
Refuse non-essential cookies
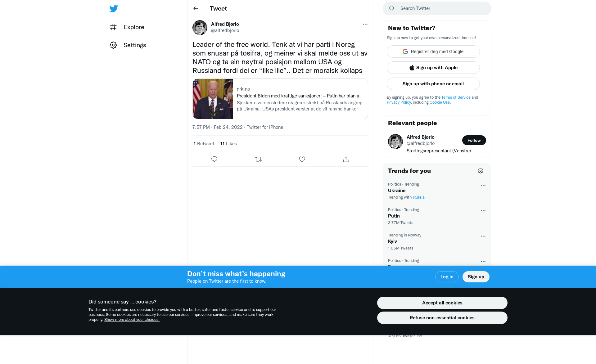coord(442,318)
